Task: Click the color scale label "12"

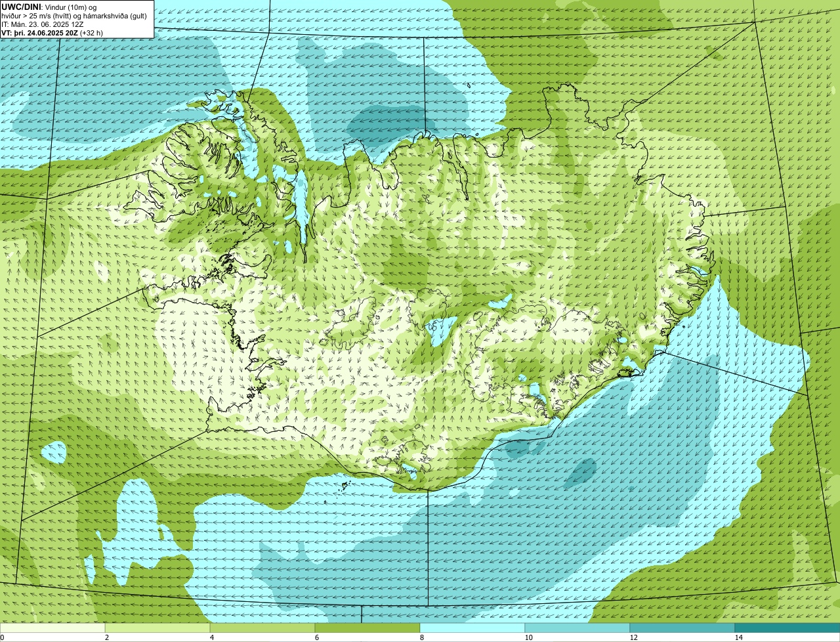Action: coord(633,637)
